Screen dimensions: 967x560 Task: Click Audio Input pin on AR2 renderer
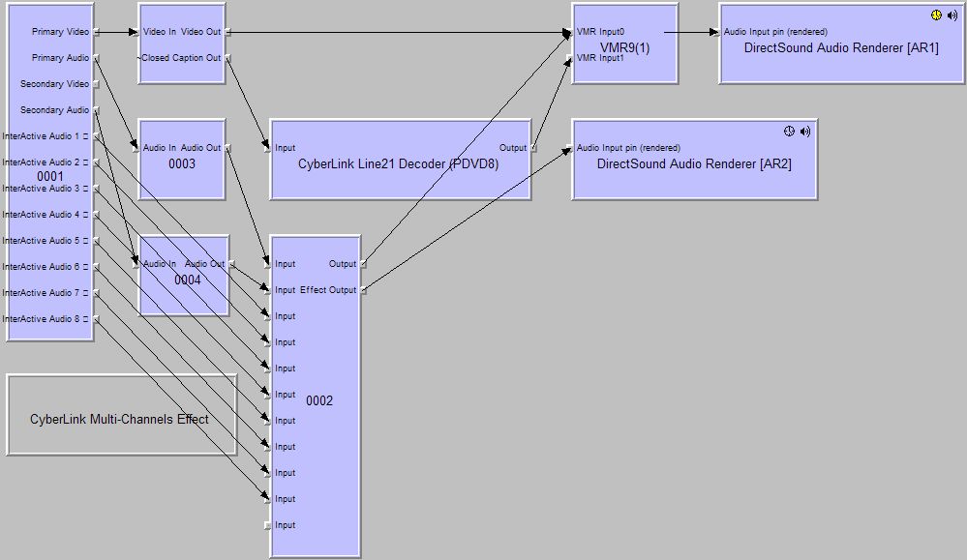(x=569, y=148)
